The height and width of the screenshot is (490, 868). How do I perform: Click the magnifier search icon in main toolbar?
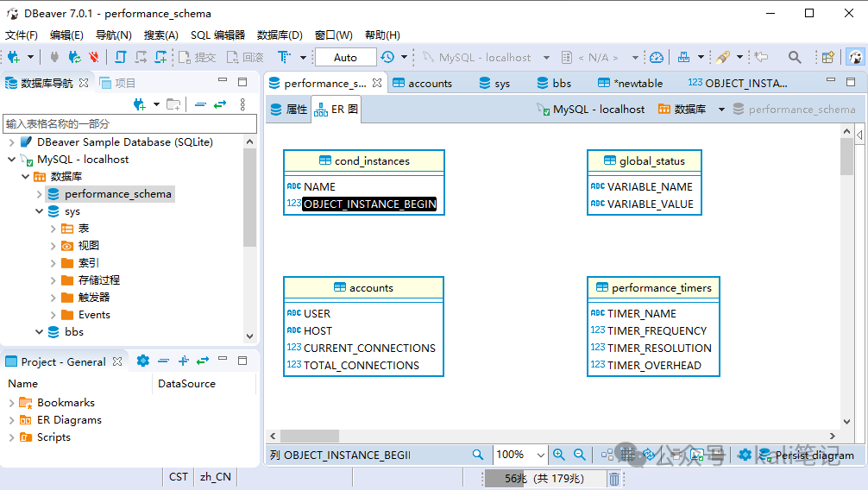click(795, 57)
